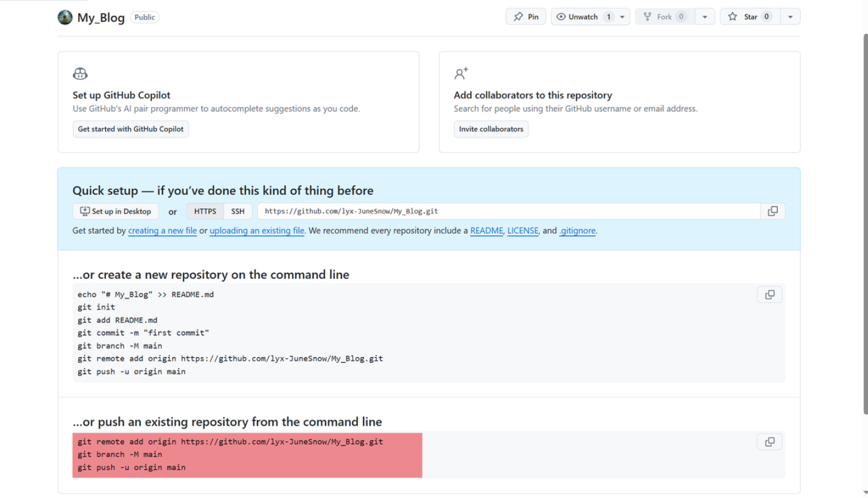Screen dimensions: 868x498
Task: Click the My_Blog repository avatar
Action: coord(65,17)
